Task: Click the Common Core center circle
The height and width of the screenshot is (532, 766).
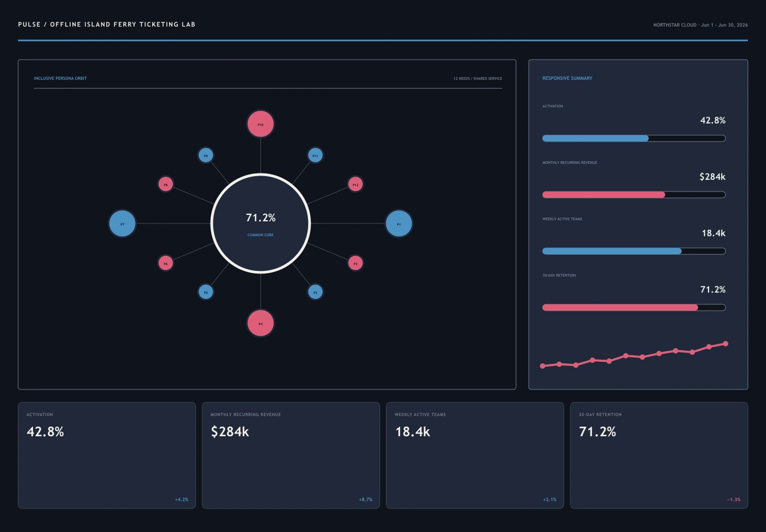Action: pyautogui.click(x=261, y=223)
